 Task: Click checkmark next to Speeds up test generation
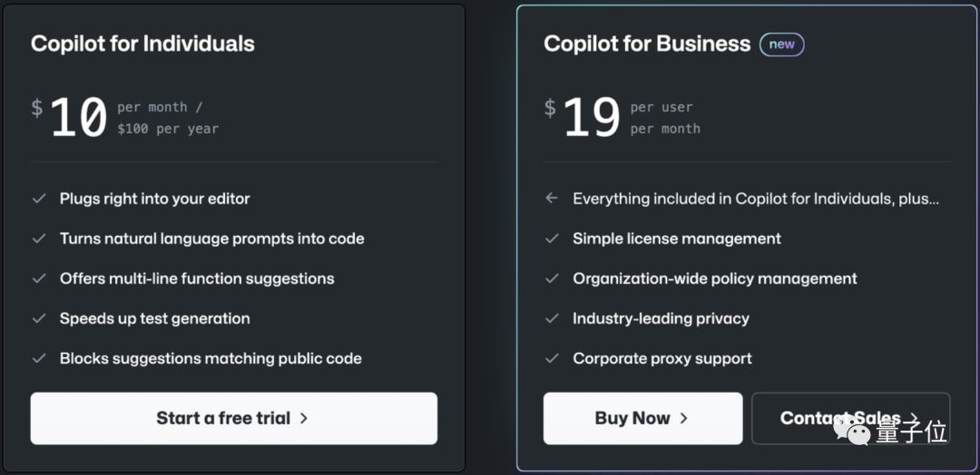click(39, 318)
